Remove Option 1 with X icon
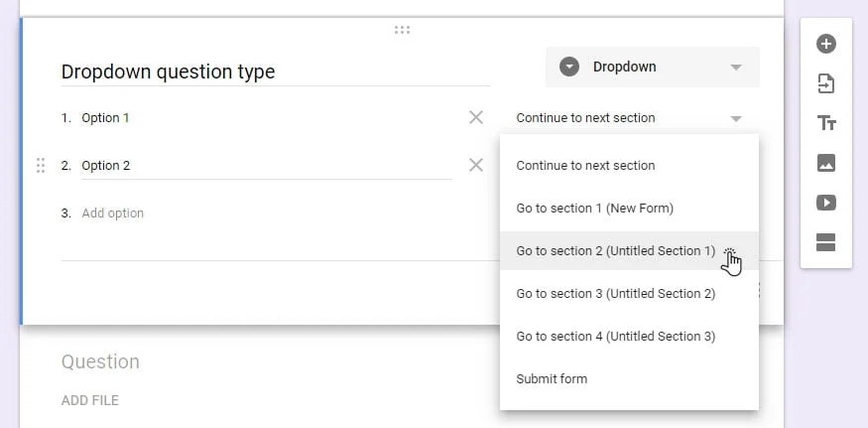The height and width of the screenshot is (428, 868). tap(476, 118)
